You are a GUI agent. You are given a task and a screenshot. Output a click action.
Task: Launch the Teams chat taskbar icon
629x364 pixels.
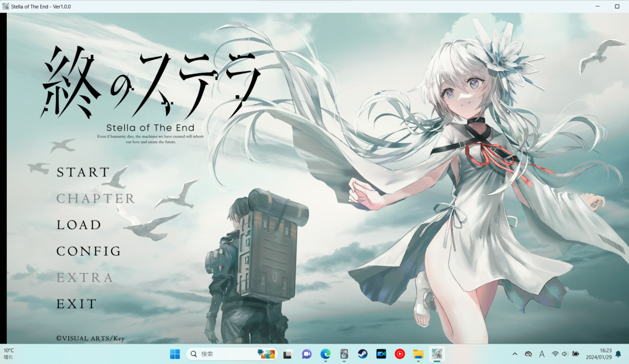307,354
